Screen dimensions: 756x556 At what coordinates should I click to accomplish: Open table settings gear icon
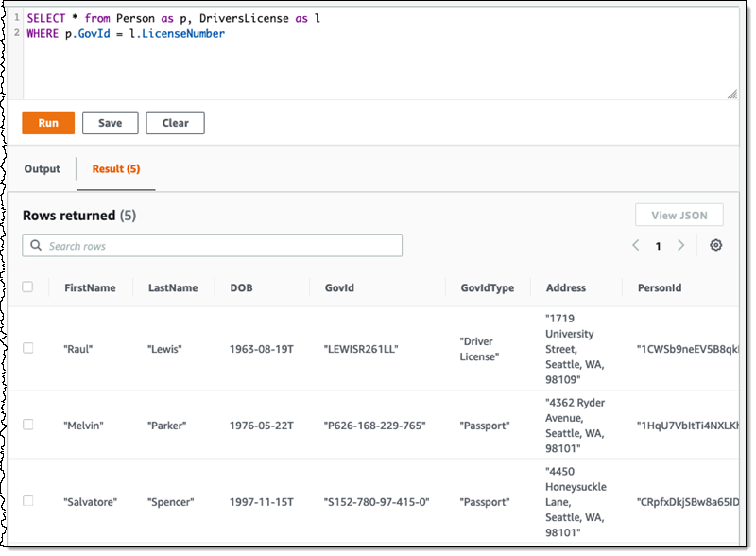tap(715, 246)
